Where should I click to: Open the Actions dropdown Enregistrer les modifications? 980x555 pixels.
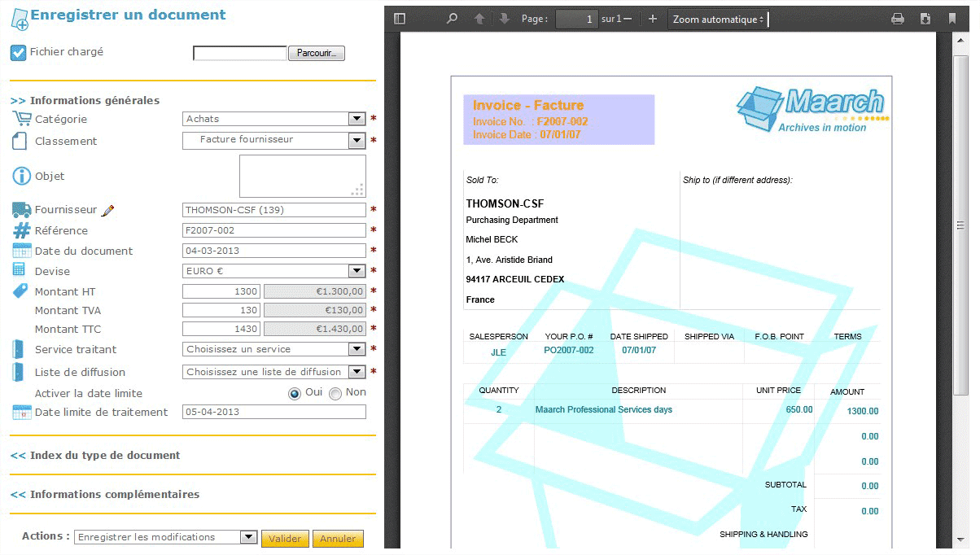(x=166, y=537)
